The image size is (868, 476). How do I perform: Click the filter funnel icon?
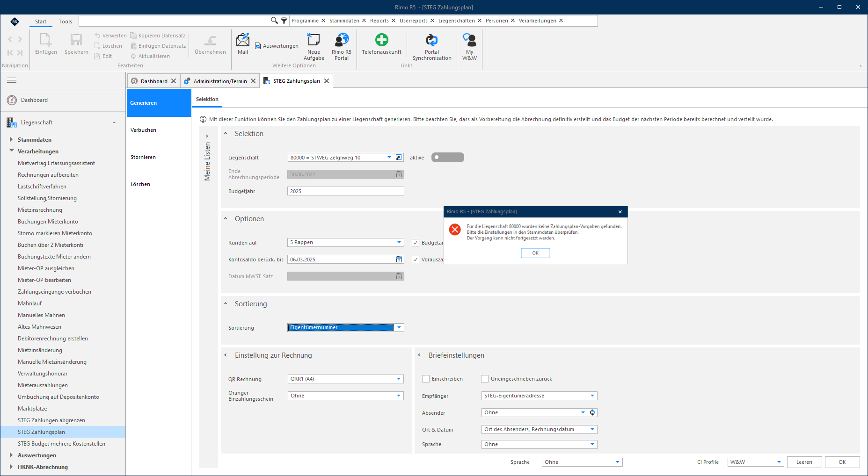[x=284, y=21]
